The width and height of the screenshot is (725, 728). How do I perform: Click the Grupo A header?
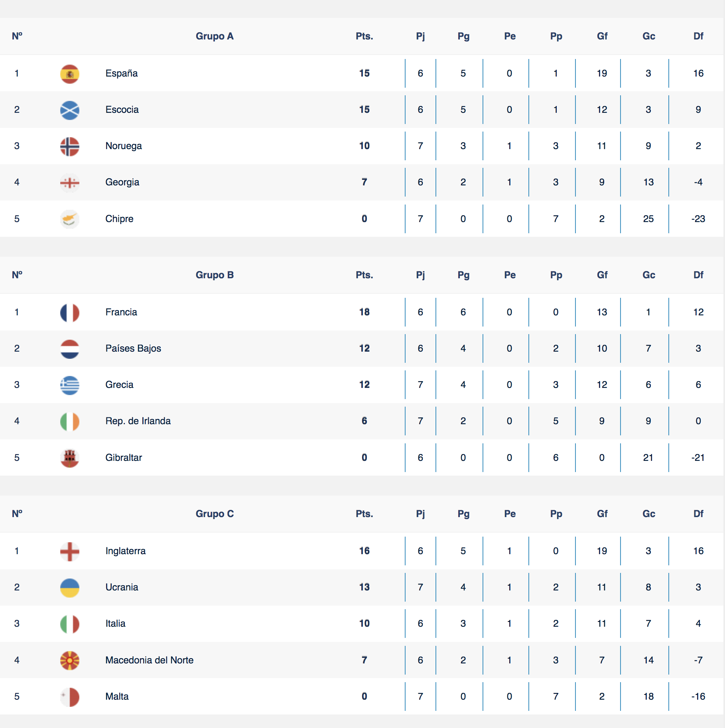click(215, 36)
